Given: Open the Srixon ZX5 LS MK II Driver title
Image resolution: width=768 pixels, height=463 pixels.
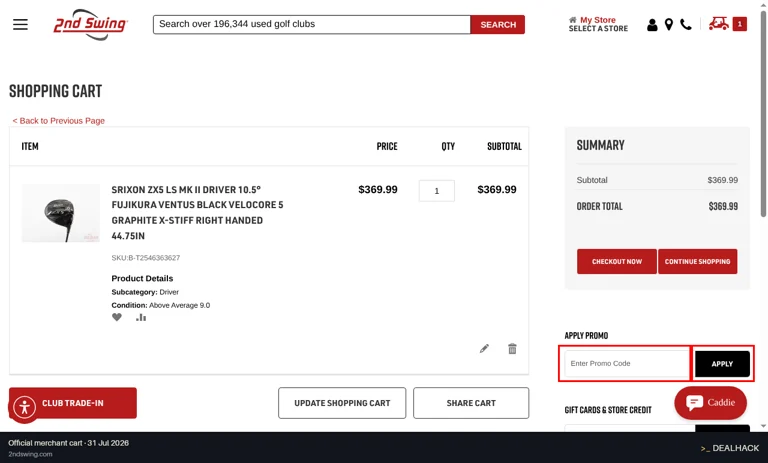Looking at the screenshot, I should pos(197,213).
